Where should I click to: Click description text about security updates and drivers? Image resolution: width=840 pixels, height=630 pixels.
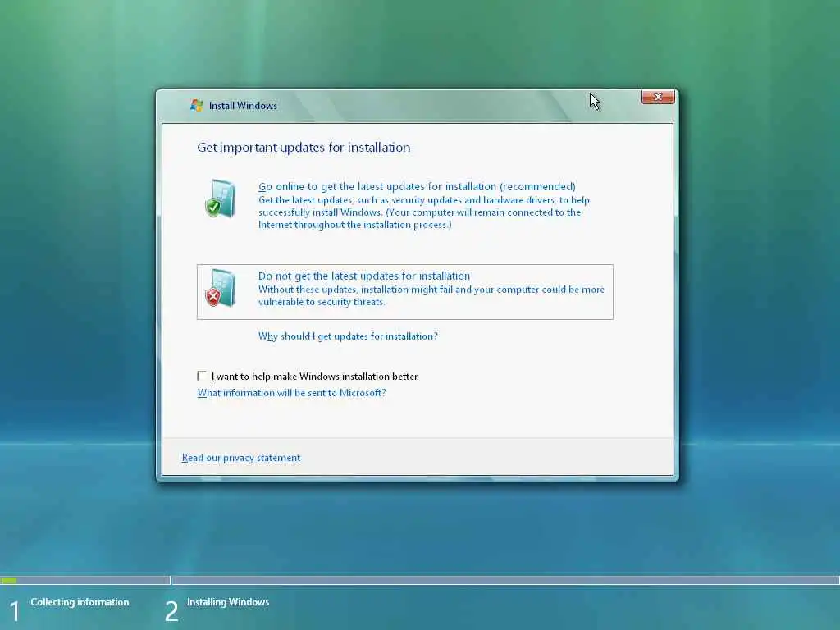click(424, 212)
